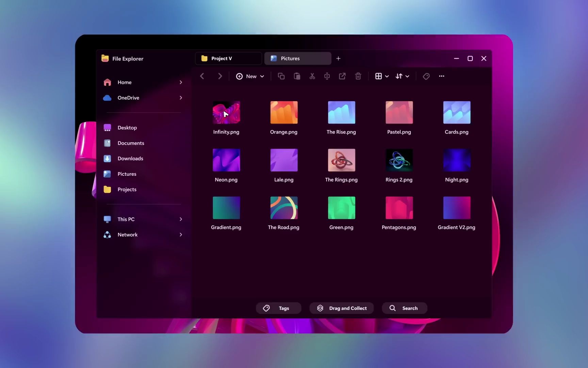Click the Copy icon in toolbar
588x368 pixels.
click(281, 76)
